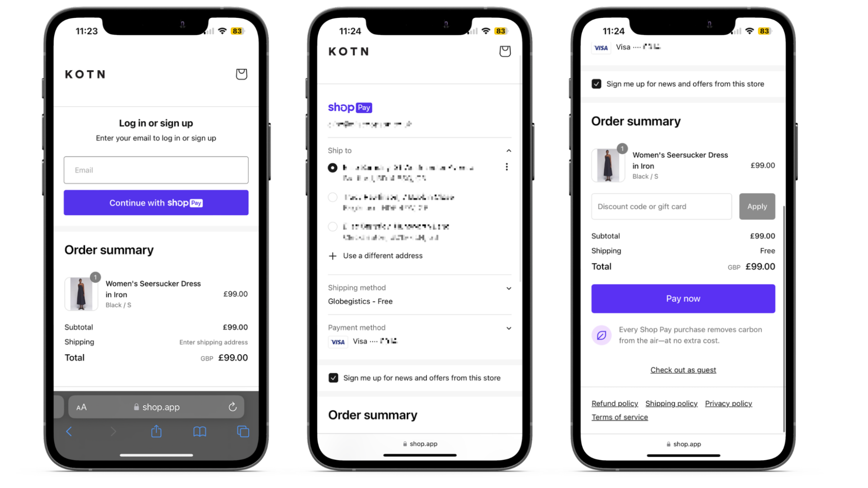
Task: Click the discount code input field
Action: [x=660, y=206]
